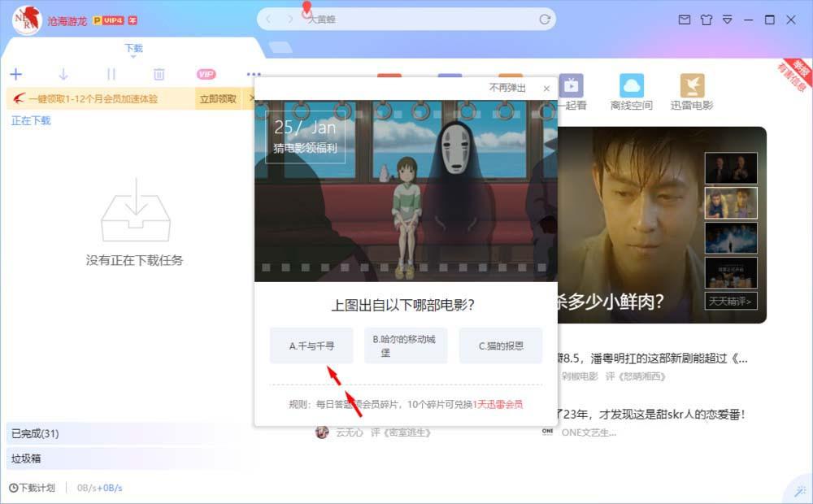Viewport: 813px width, 504px height.
Task: Open the trash icon to delete tasks
Action: (158, 73)
